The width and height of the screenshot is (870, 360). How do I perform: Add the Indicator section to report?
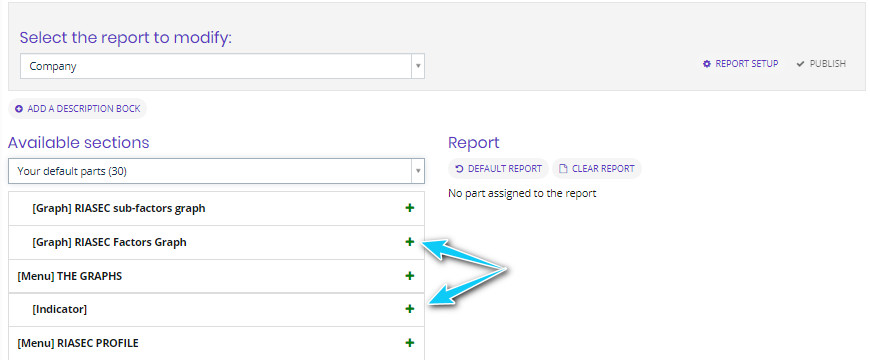click(409, 309)
